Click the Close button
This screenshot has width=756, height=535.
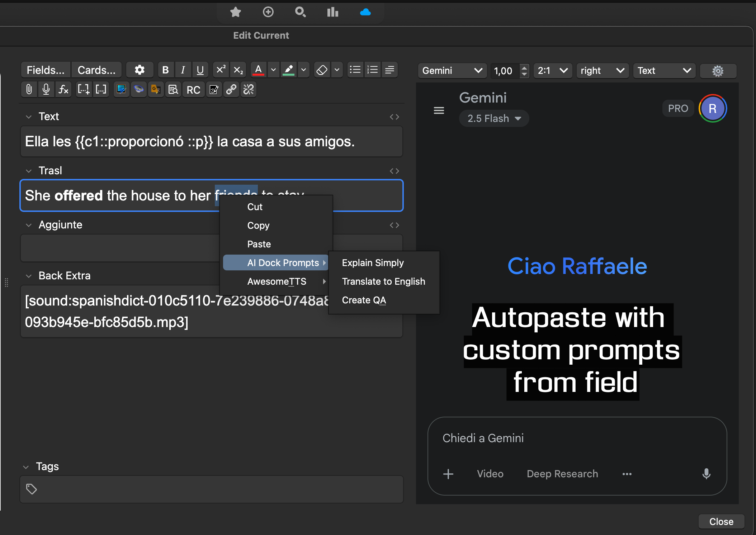click(721, 521)
